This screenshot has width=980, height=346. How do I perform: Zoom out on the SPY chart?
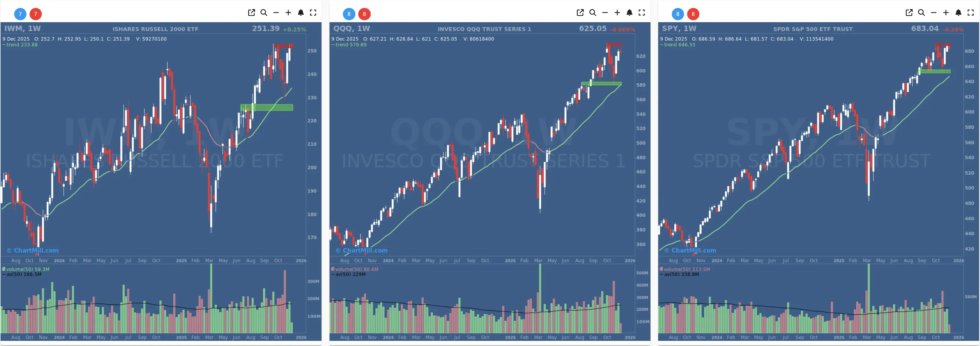coord(934,13)
